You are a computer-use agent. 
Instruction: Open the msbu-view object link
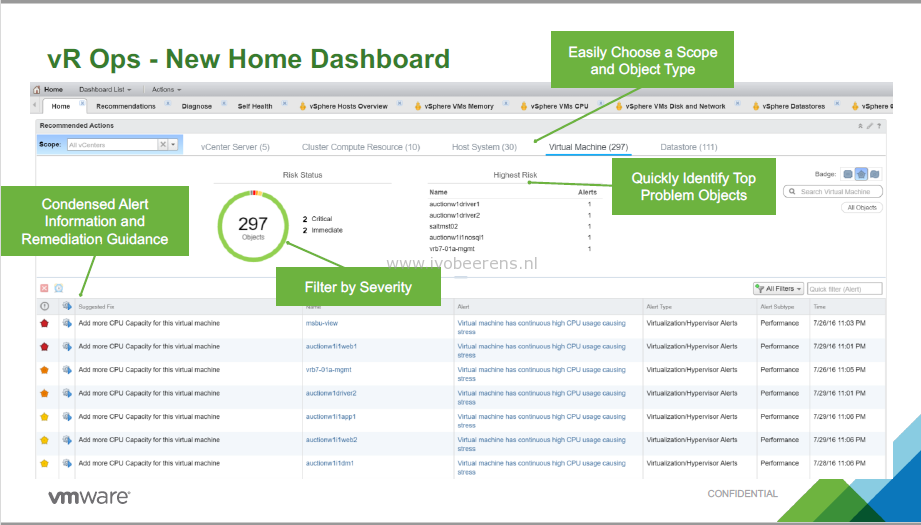(x=321, y=323)
